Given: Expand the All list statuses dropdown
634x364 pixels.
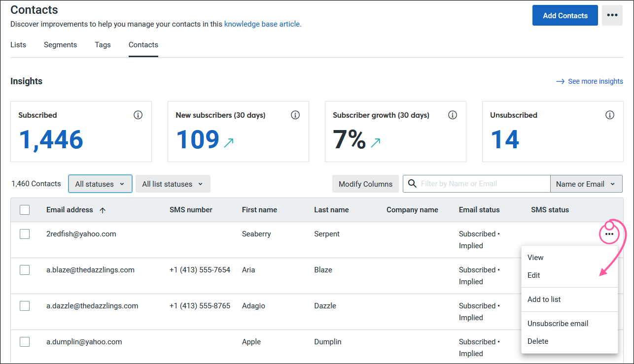Looking at the screenshot, I should point(173,184).
